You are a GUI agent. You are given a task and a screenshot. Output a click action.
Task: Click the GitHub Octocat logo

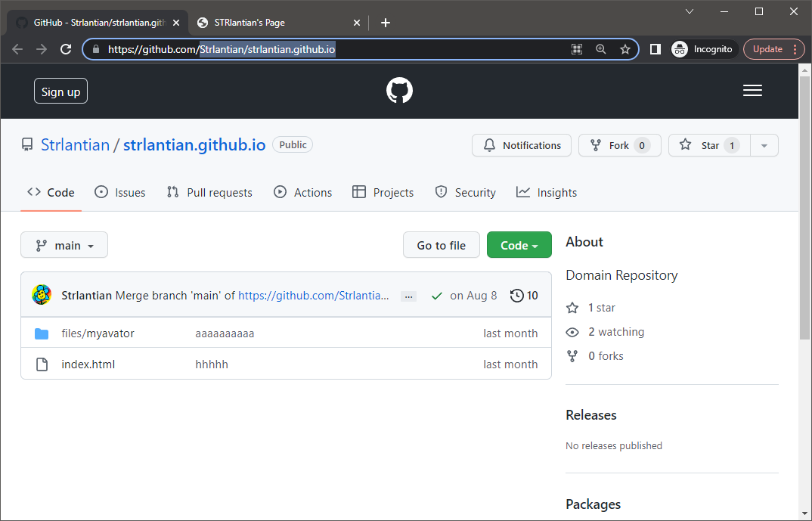pos(399,91)
